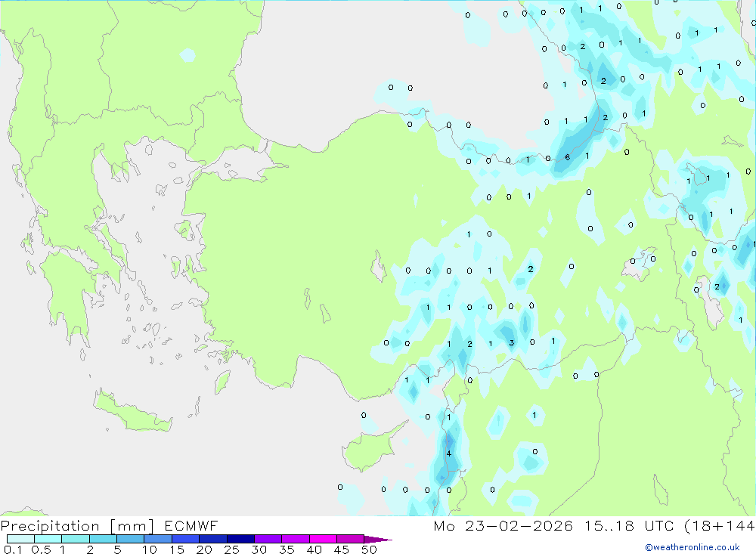Click the 2–5 mm legend swatch

click(x=103, y=539)
